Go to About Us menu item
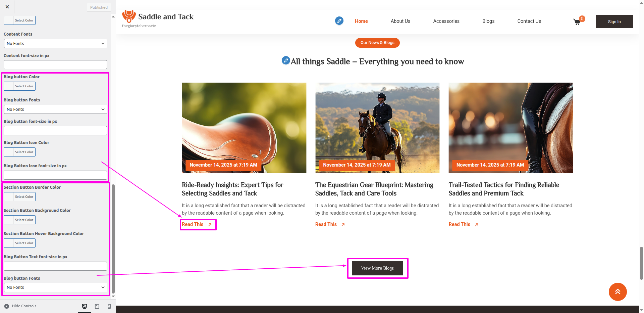The height and width of the screenshot is (313, 644). [x=400, y=21]
